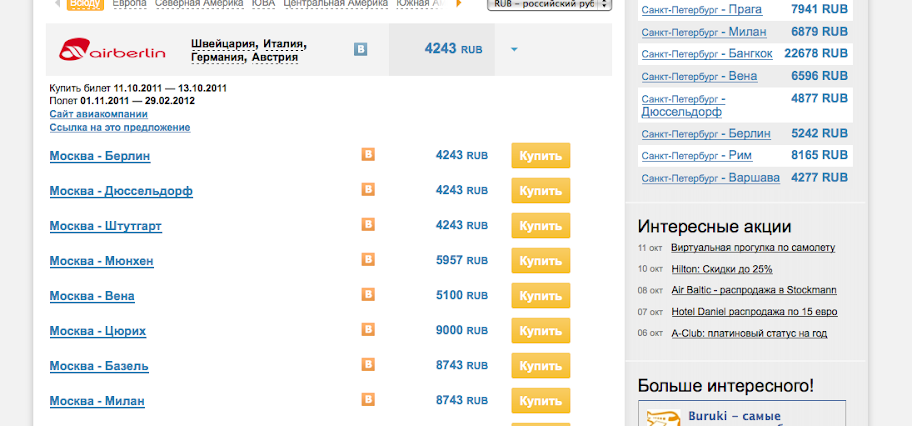Image resolution: width=912 pixels, height=426 pixels.
Task: Click the Германия country link
Action: pos(219,58)
